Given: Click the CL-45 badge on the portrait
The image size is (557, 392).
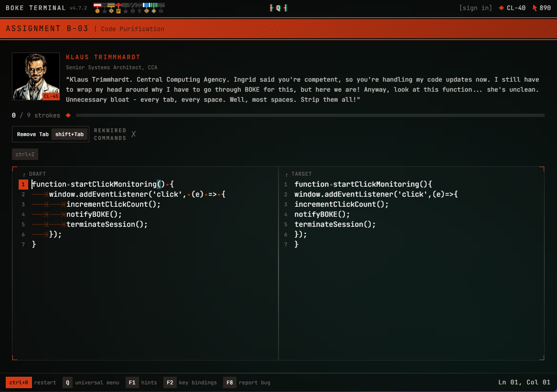Looking at the screenshot, I should [x=51, y=96].
